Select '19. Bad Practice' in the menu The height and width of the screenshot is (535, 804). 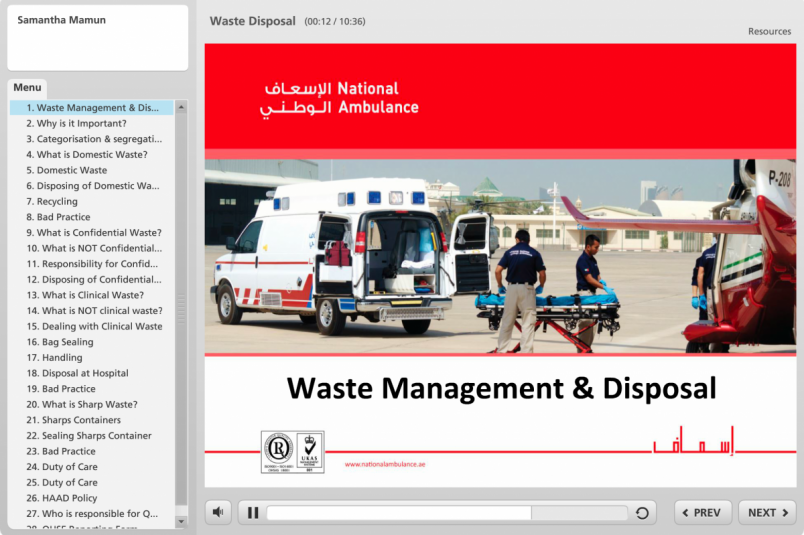point(61,389)
